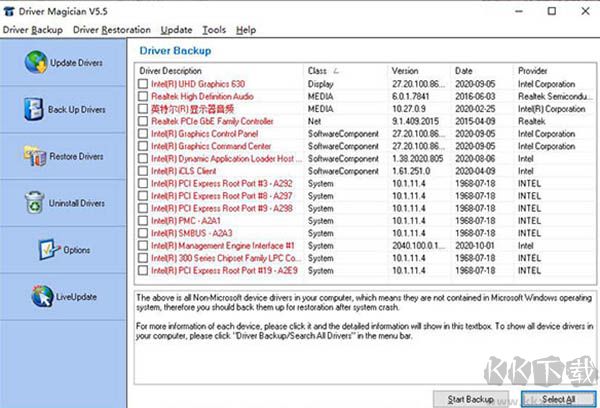600x408 pixels.
Task: Click the Realtek Semiconductor provider cell
Action: (554, 96)
